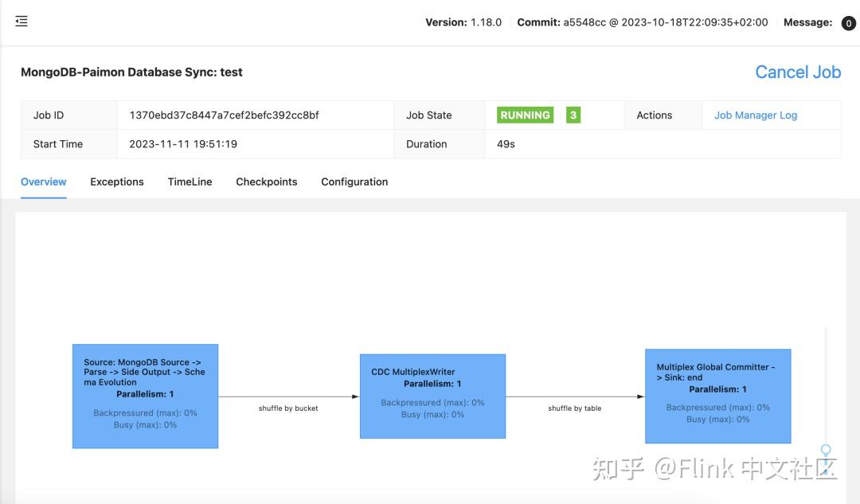Open the Job Manager Log
This screenshot has height=504, width=860.
[x=753, y=115]
